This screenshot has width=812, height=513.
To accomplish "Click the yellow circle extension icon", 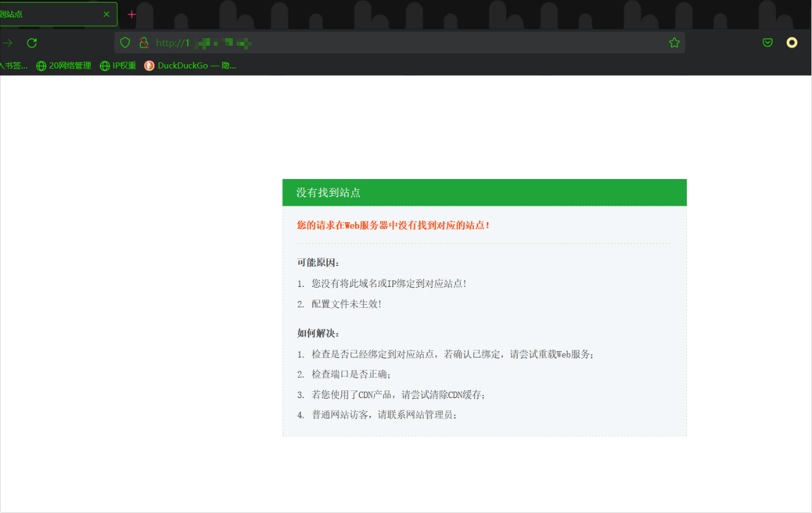I will 792,43.
